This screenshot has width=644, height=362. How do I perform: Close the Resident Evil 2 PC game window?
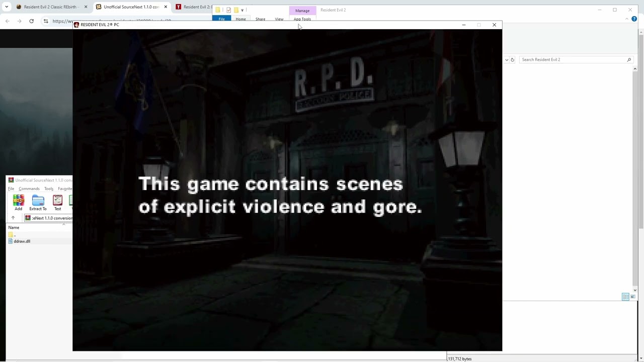pos(494,25)
